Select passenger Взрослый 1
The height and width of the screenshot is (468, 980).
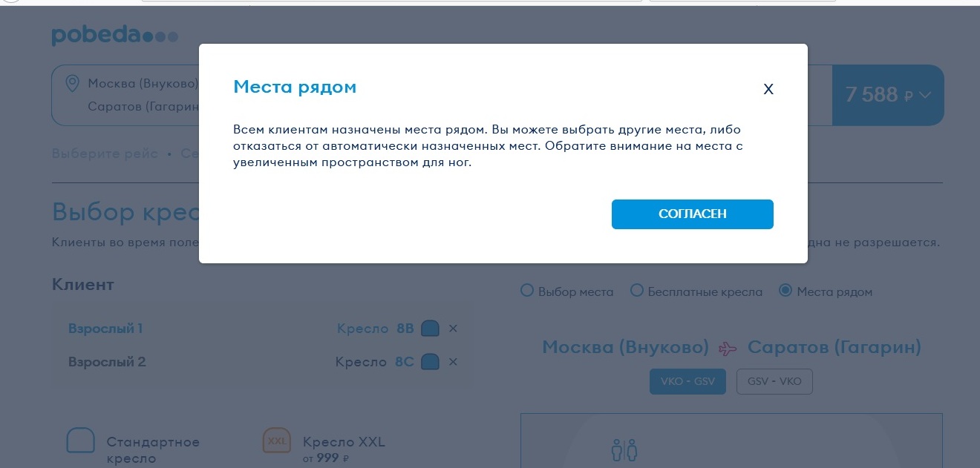[105, 329]
